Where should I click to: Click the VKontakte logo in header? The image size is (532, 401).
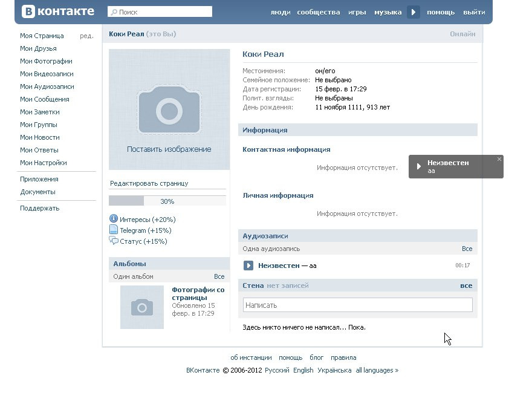coord(58,11)
